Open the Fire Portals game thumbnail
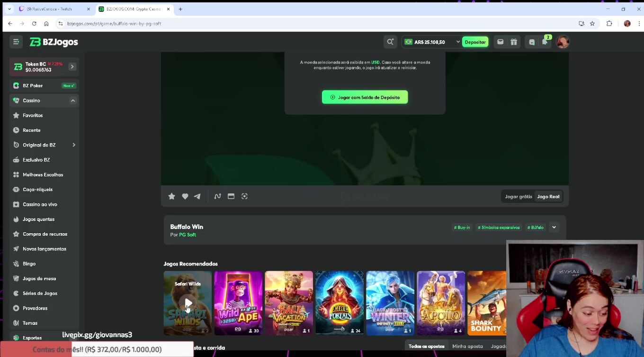 [340, 303]
